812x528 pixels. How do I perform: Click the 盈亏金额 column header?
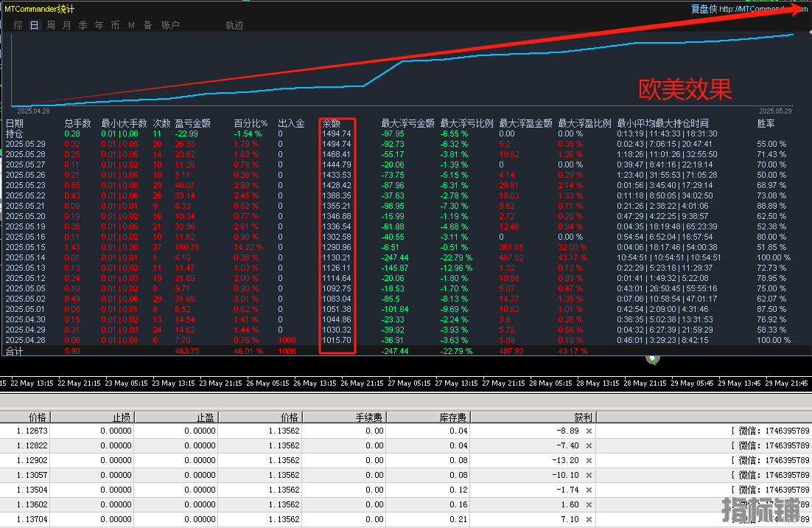click(192, 123)
